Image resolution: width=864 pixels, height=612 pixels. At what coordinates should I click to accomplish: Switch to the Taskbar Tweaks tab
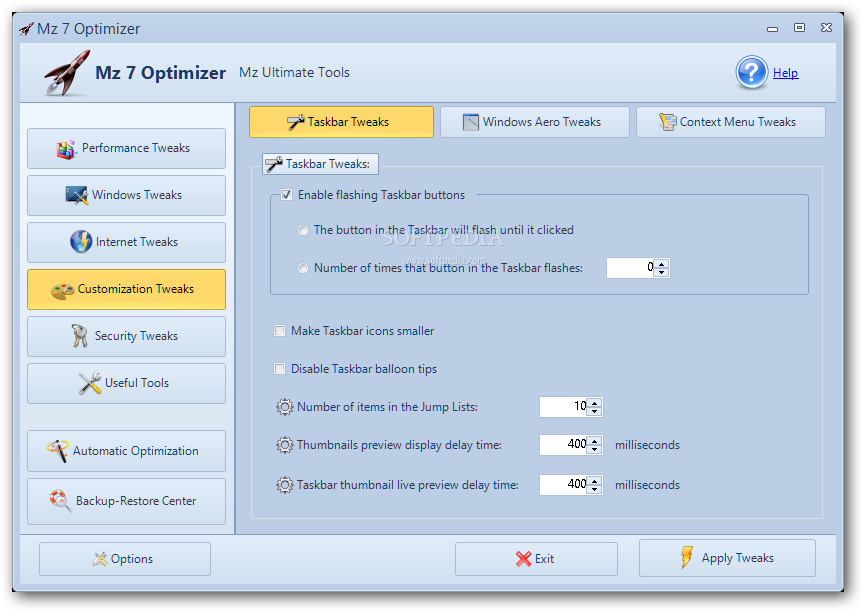341,122
